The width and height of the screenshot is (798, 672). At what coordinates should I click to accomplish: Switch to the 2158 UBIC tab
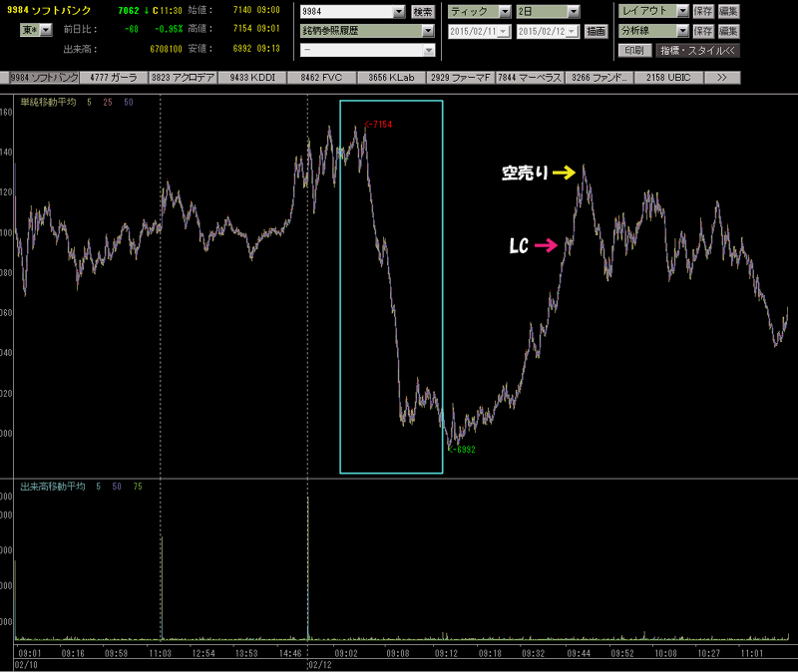668,78
